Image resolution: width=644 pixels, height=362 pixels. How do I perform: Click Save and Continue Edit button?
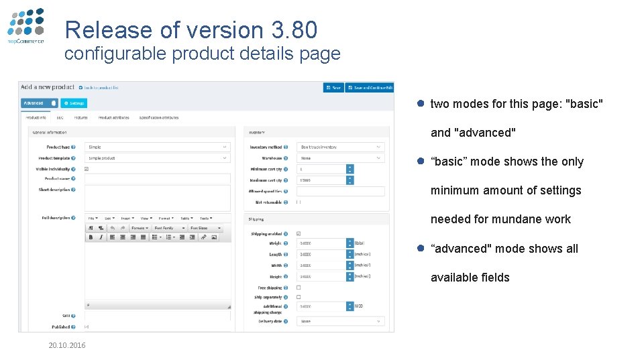(369, 87)
